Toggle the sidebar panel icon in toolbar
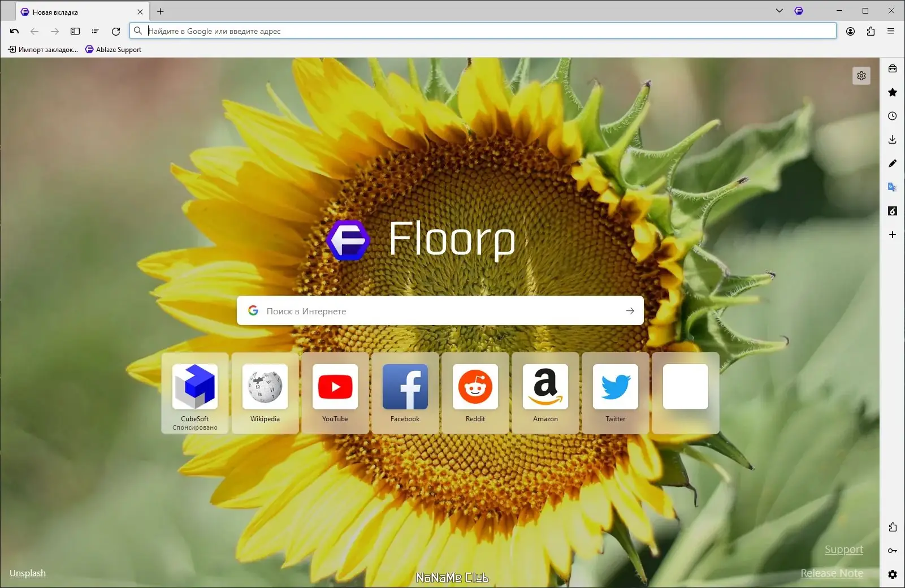The image size is (905, 588). pos(75,31)
